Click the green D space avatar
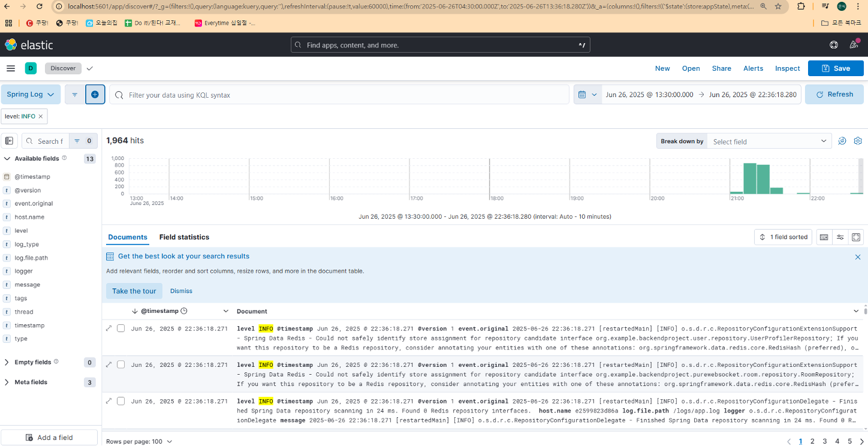This screenshot has width=868, height=446. [31, 68]
